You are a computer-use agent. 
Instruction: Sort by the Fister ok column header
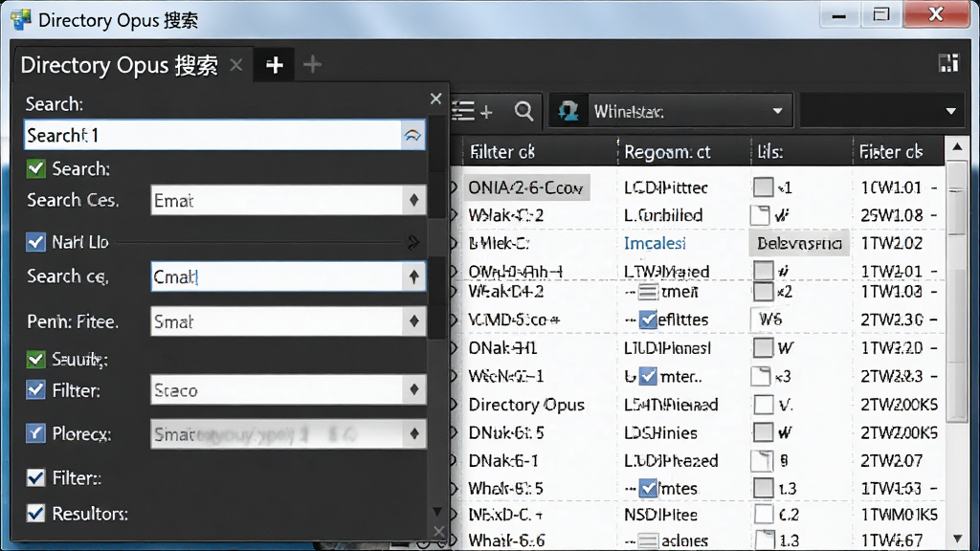point(891,152)
